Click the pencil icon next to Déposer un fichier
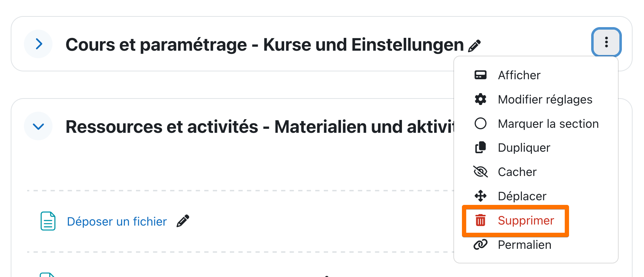 pos(183,221)
